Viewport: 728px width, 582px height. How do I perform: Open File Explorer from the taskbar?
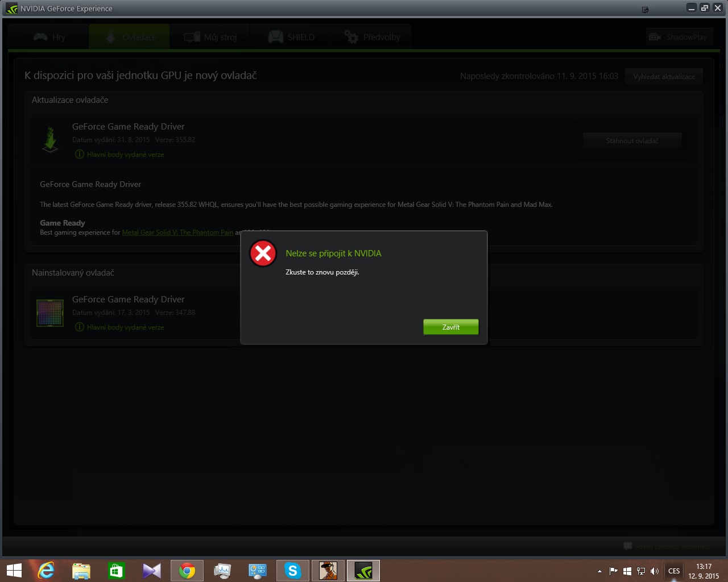coord(81,571)
